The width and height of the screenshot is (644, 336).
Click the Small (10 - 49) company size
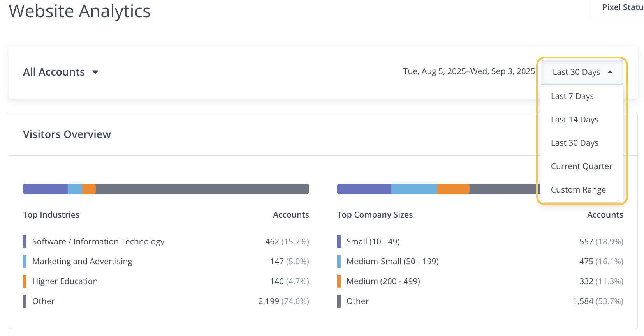pos(373,242)
